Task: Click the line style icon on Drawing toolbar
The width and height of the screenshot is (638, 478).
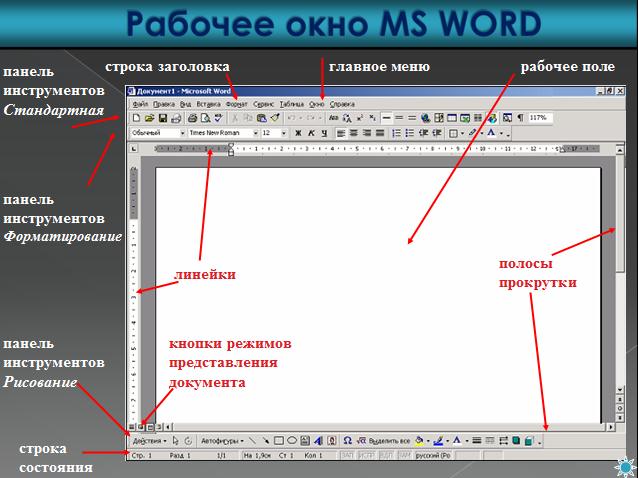Action: tap(476, 441)
